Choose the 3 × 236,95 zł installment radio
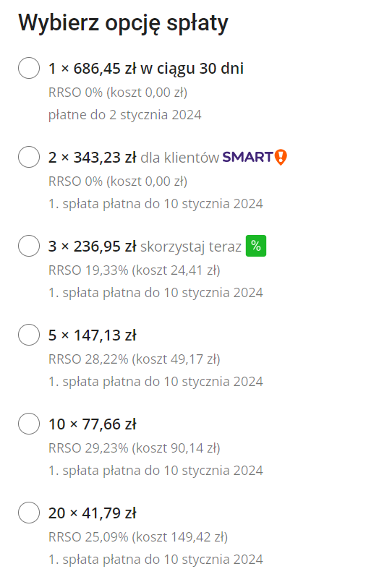This screenshot has width=392, height=582. tap(29, 246)
